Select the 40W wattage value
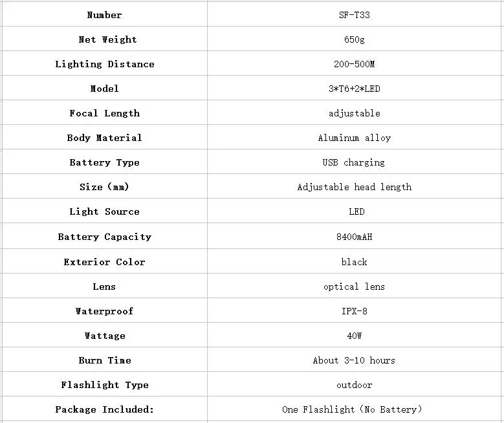The image size is (504, 423). [x=354, y=336]
